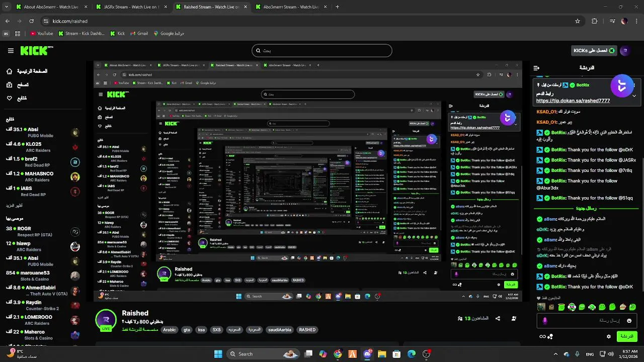Open the Stream - Kick Dashboard bookmark
The width and height of the screenshot is (644, 362).
click(81, 34)
